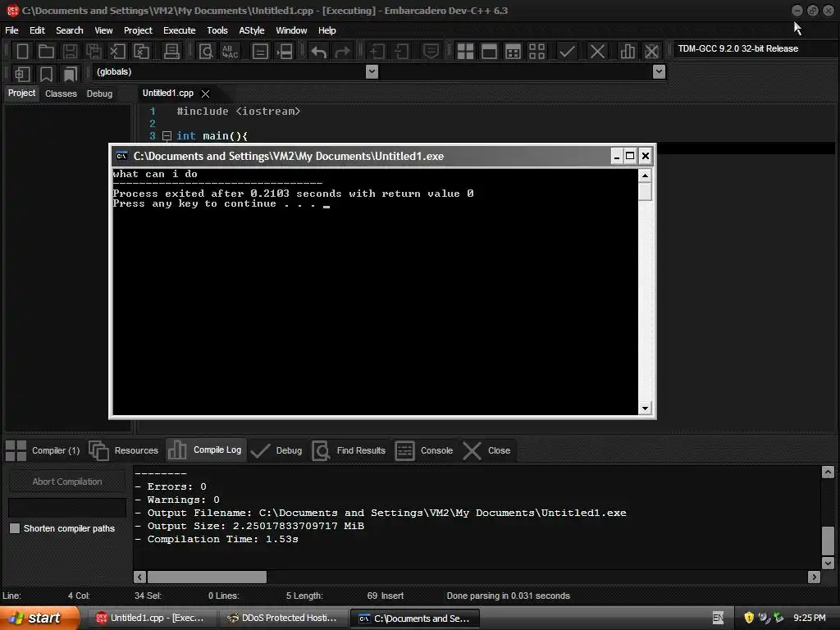Close the Untitled1.cpp editor tab
Viewport: 840px width, 630px height.
[x=205, y=94]
